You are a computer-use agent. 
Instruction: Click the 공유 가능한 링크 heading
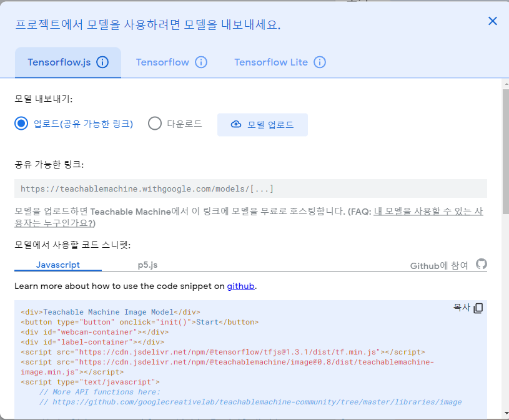[x=49, y=164]
